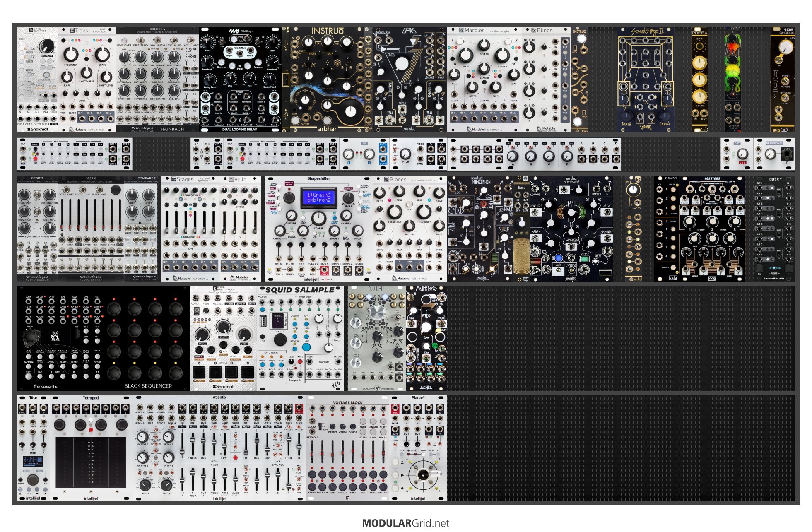This screenshot has width=812, height=532.
Task: Click the Blinds module panel
Action: (547, 80)
